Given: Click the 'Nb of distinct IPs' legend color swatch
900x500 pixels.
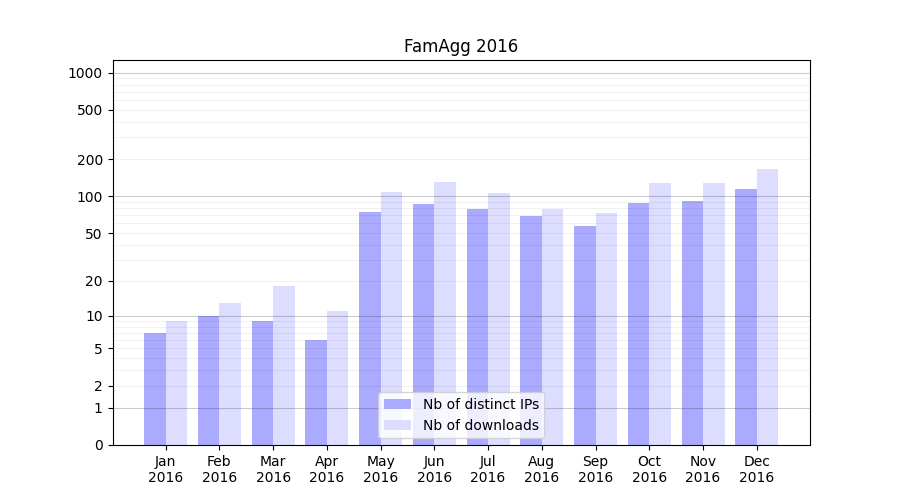Looking at the screenshot, I should coord(397,404).
